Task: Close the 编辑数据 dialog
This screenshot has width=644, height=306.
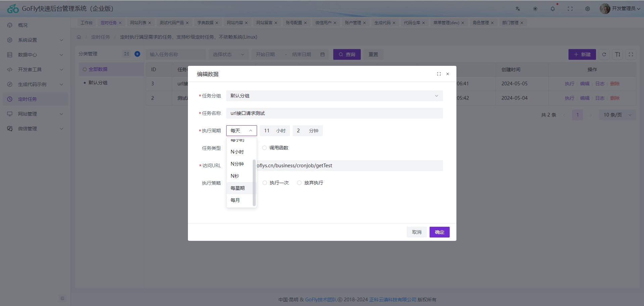Action: pyautogui.click(x=448, y=74)
